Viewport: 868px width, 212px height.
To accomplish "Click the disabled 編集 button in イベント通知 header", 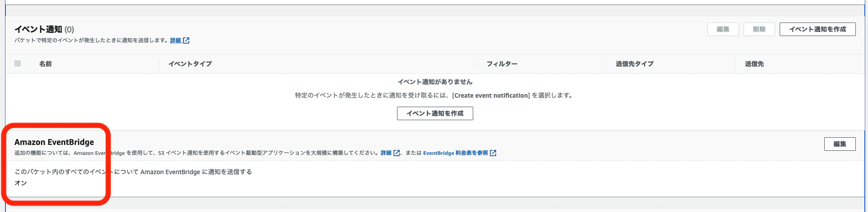I will [x=723, y=29].
